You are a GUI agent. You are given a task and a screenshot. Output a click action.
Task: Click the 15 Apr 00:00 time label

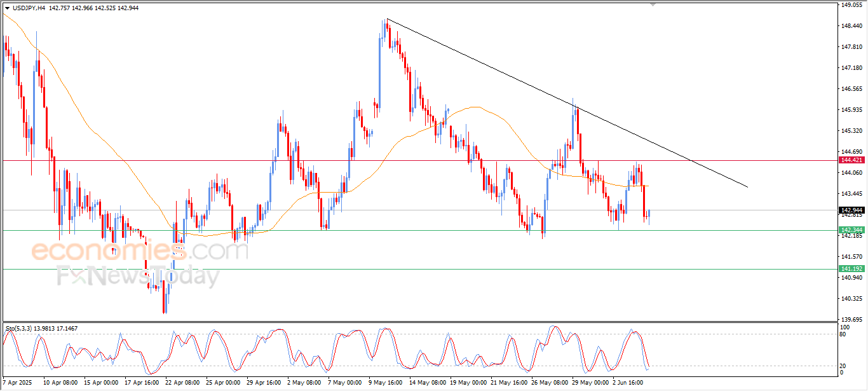pos(102,383)
